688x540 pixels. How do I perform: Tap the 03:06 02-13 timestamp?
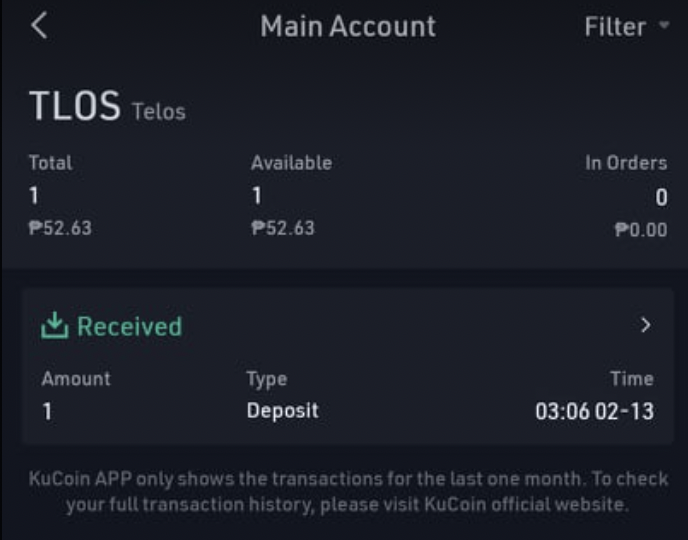(x=595, y=411)
